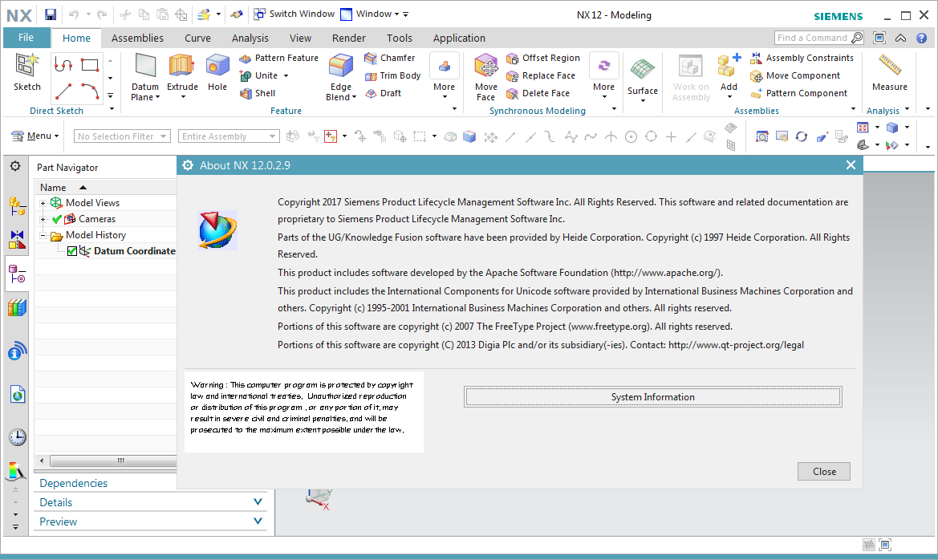Click Part Navigator horizontal scrollbar
The height and width of the screenshot is (560, 938).
pyautogui.click(x=113, y=461)
